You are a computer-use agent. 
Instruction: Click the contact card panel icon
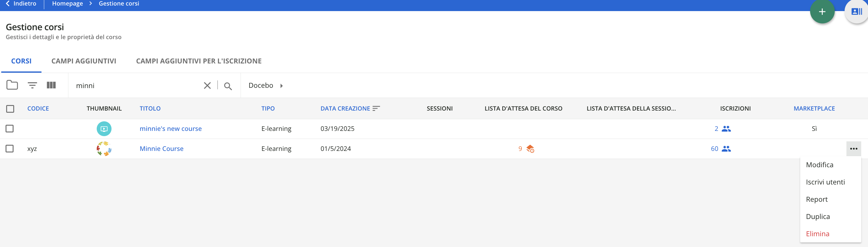tap(856, 12)
